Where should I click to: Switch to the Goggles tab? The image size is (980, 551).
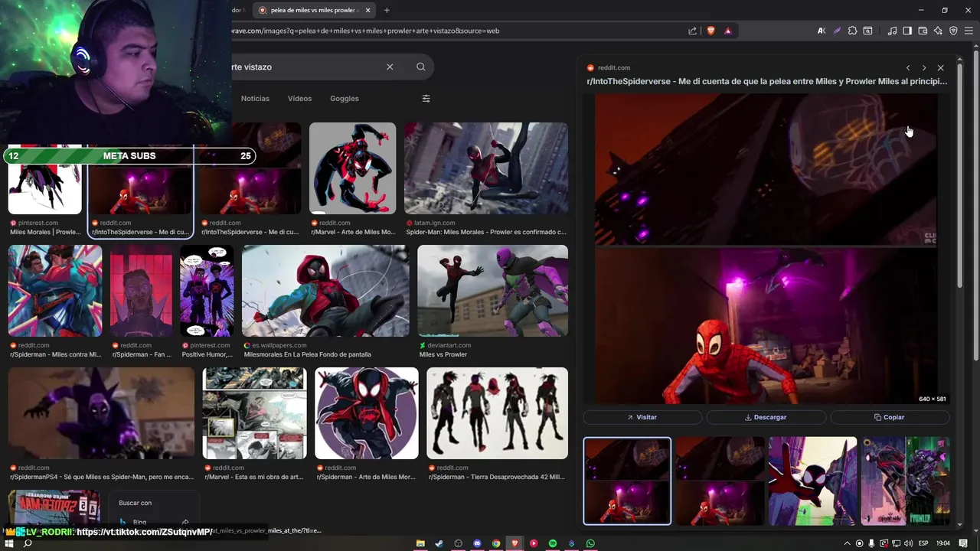point(345,99)
